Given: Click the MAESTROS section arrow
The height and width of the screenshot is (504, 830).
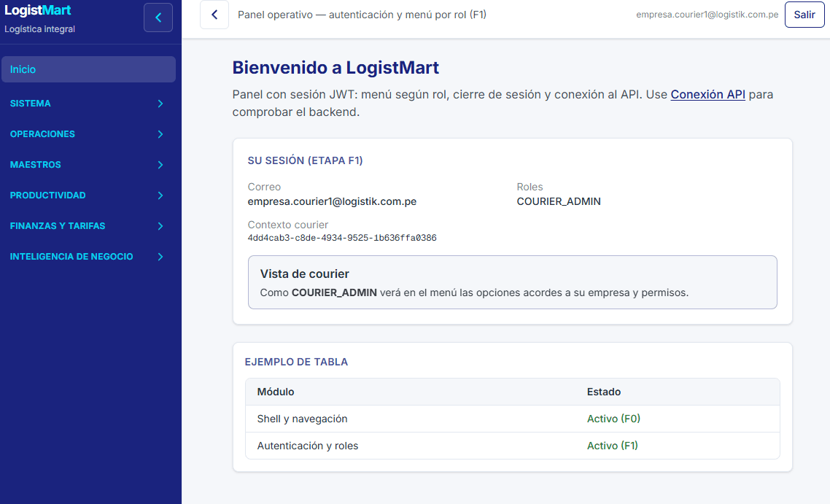Looking at the screenshot, I should (160, 165).
